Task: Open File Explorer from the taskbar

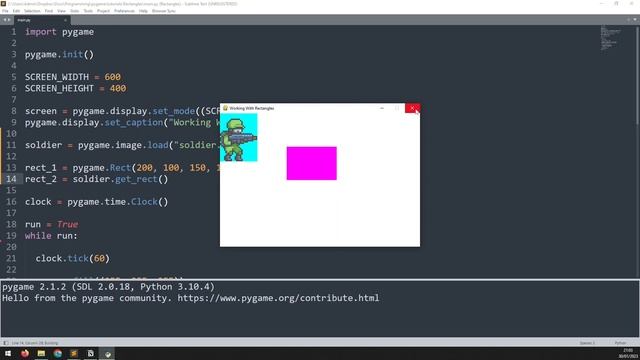Action: click(x=41, y=353)
